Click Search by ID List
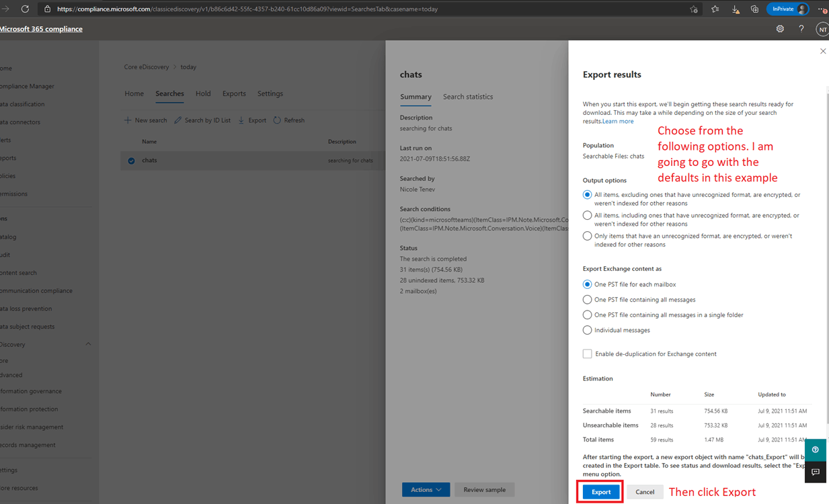Screen dimensions: 829x504 202,120
